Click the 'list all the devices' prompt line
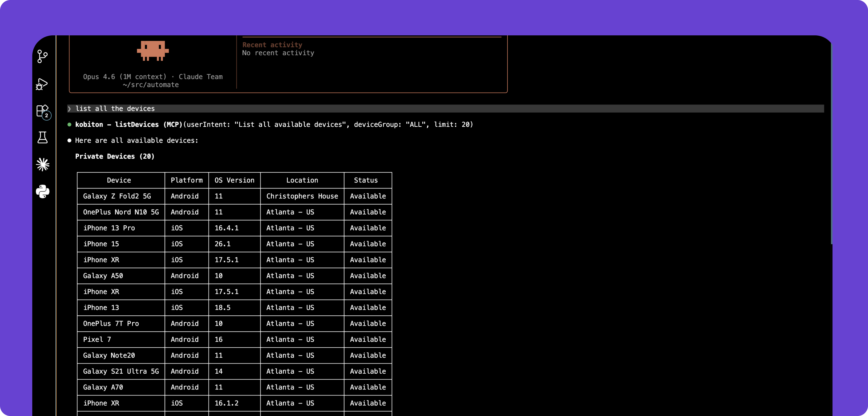This screenshot has width=868, height=416. point(115,109)
